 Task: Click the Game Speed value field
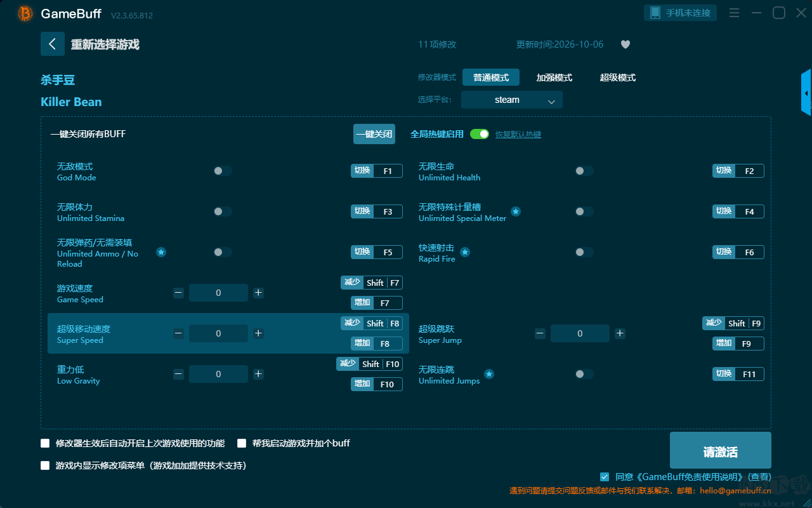point(218,293)
